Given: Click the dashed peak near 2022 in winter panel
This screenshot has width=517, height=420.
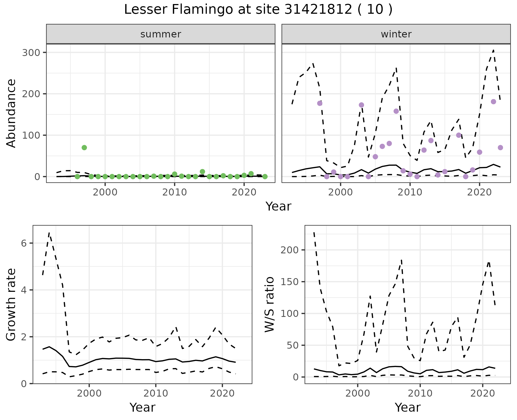Looking at the screenshot, I should (493, 50).
